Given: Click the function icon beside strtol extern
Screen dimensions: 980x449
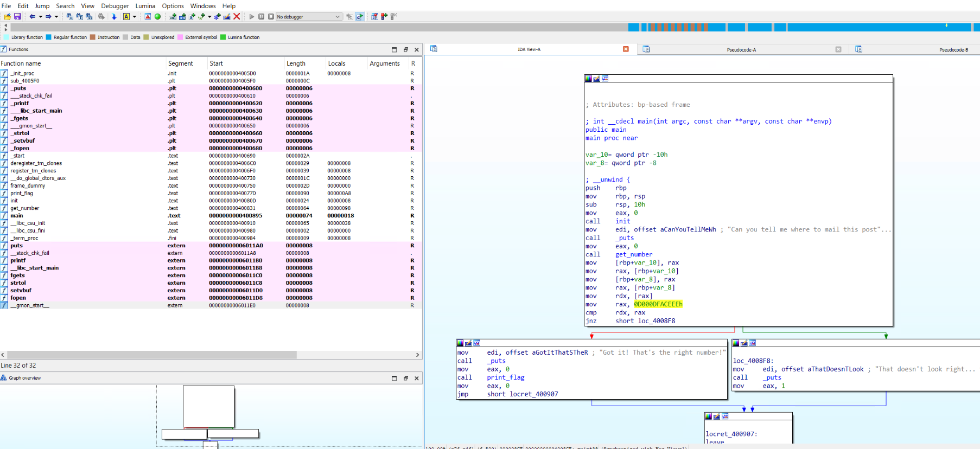Looking at the screenshot, I should click(4, 283).
